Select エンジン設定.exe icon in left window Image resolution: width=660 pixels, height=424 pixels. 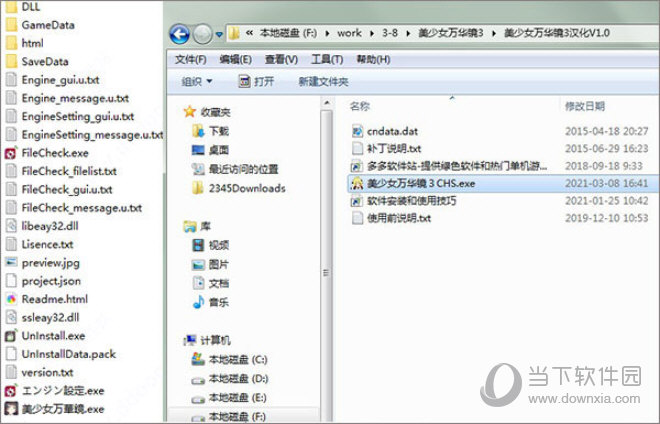coord(11,391)
